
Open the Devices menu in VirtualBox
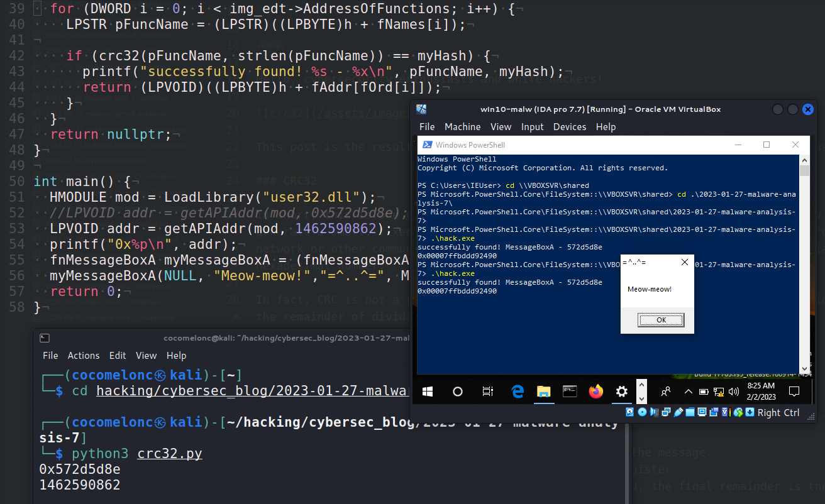pyautogui.click(x=569, y=126)
